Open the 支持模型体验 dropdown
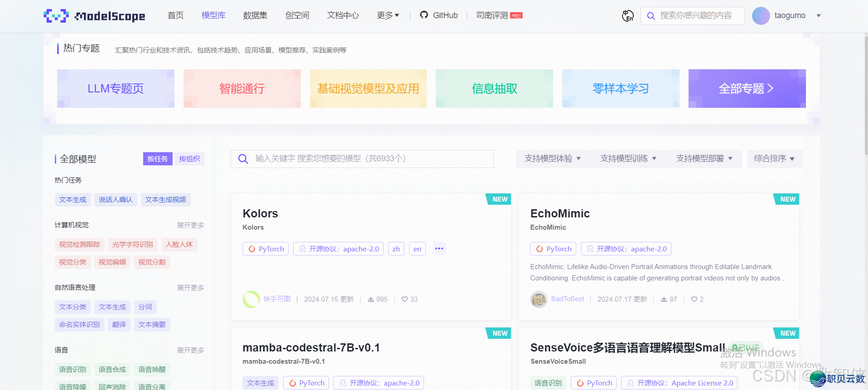The height and width of the screenshot is (390, 868). (x=553, y=159)
